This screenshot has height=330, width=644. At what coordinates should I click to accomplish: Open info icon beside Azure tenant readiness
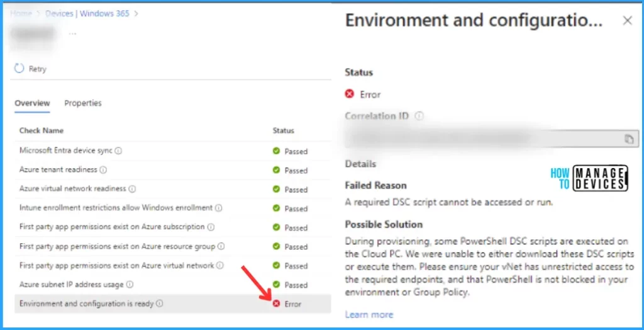[103, 170]
